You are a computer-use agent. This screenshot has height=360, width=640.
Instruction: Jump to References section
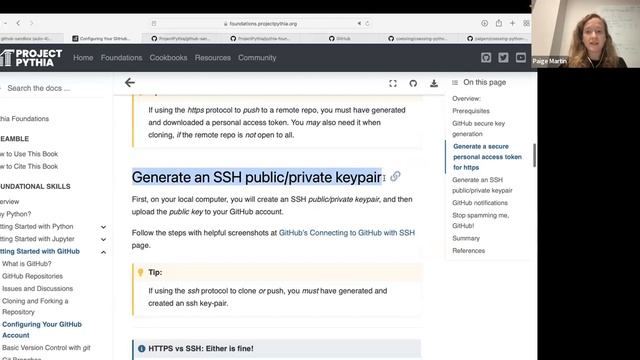(x=469, y=251)
